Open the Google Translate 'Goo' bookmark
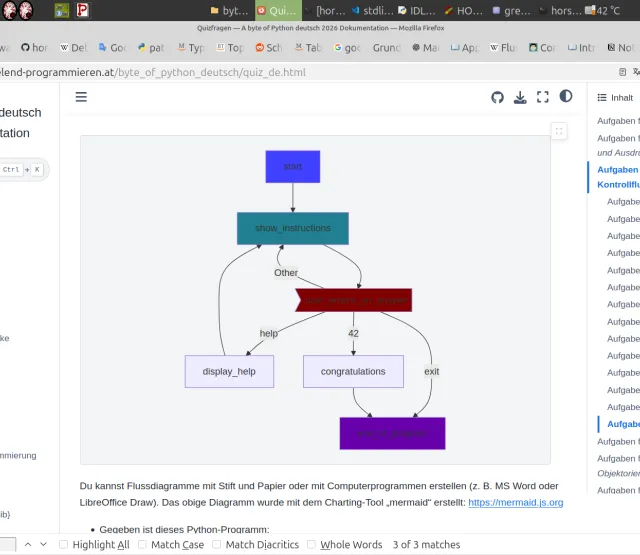The width and height of the screenshot is (640, 555). (113, 48)
